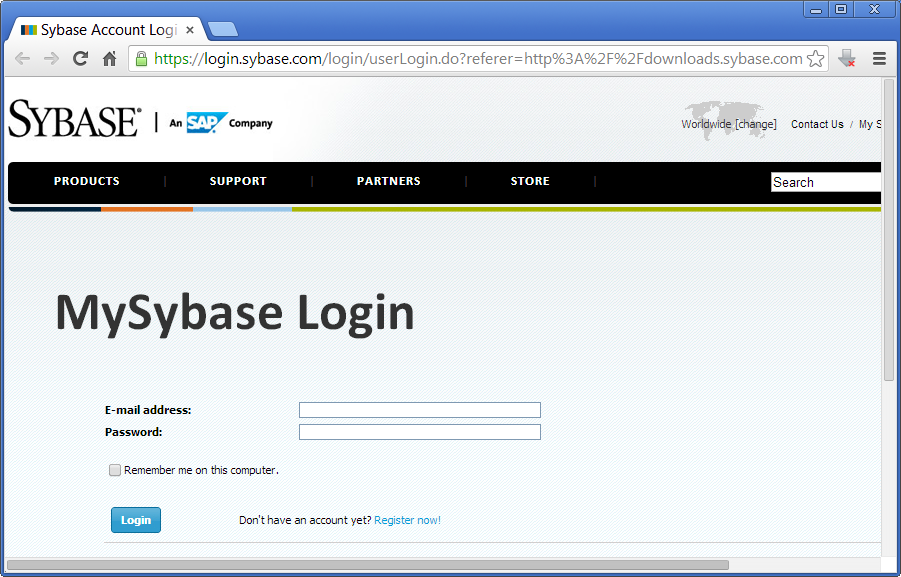The image size is (901, 577).
Task: Click the Sybase logo
Action: tap(74, 119)
